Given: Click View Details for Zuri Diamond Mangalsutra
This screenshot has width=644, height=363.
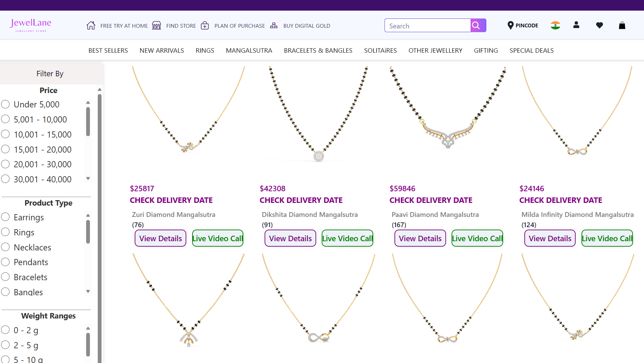Looking at the screenshot, I should pos(160,238).
